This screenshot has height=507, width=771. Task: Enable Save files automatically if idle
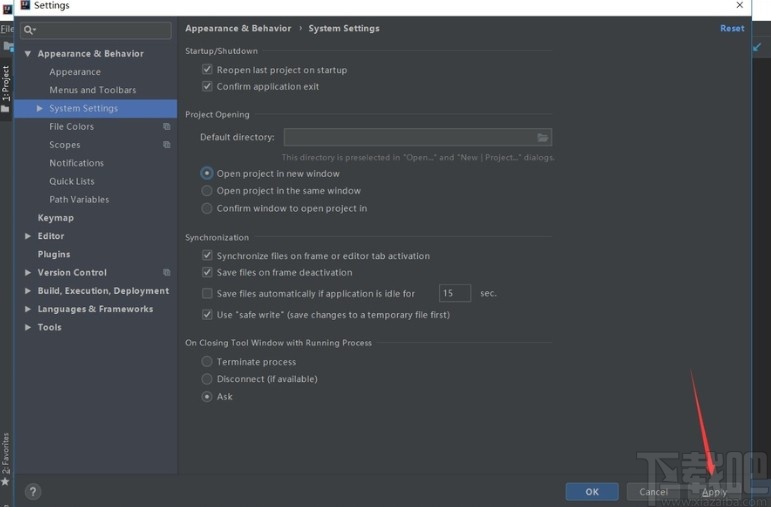[x=207, y=294]
